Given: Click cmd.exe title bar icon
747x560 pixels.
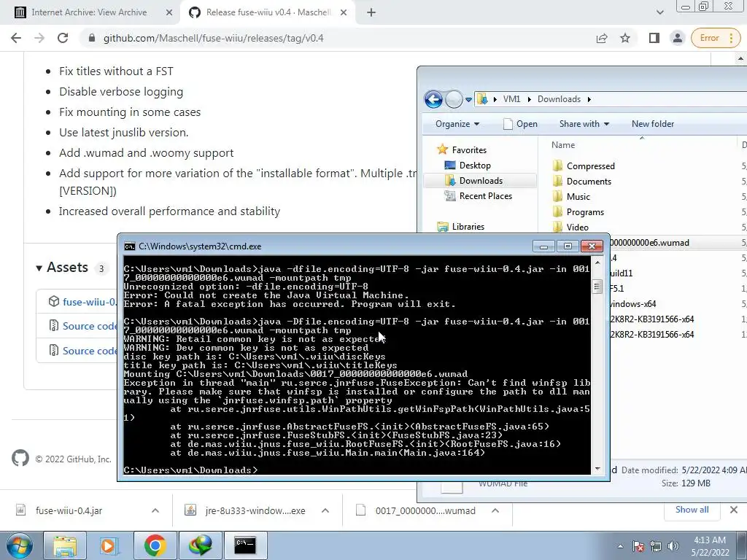Looking at the screenshot, I should [x=129, y=246].
